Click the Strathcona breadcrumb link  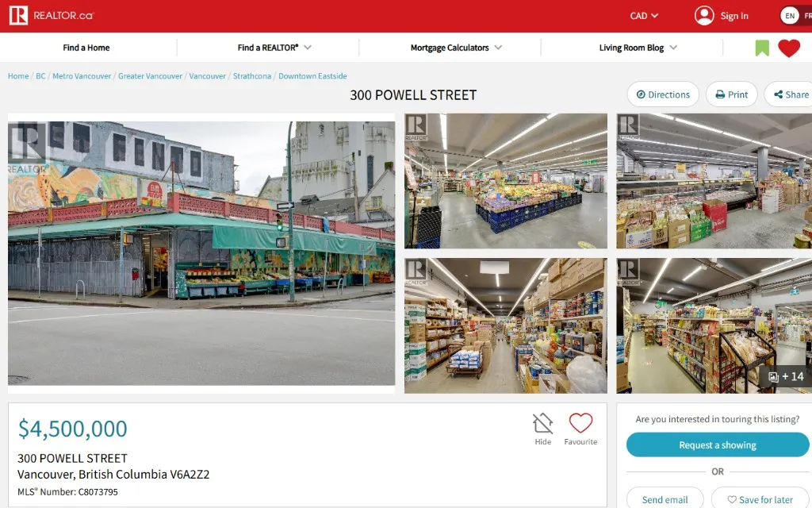pos(252,76)
